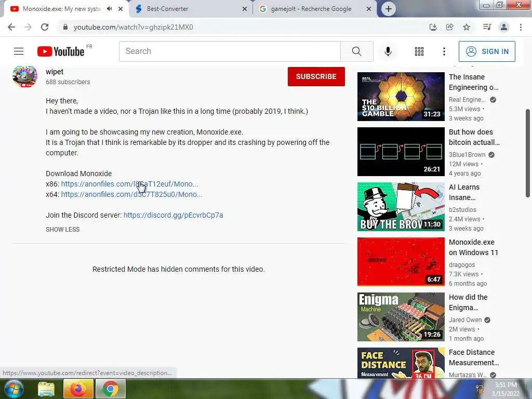
Task: Close the Monoxide.exe YouTube tab
Action: (121, 9)
